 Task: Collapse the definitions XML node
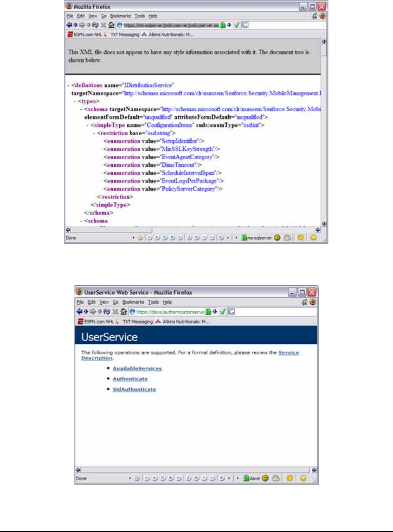point(68,86)
